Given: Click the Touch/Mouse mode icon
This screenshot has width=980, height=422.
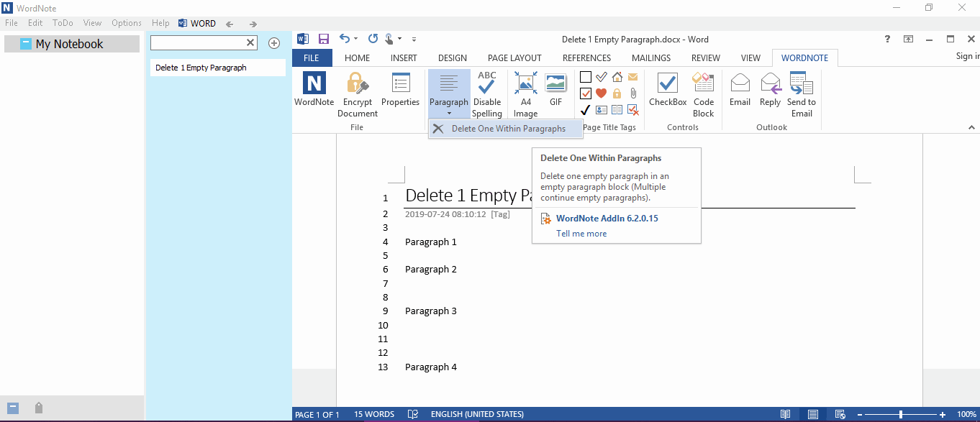Looking at the screenshot, I should [x=389, y=39].
